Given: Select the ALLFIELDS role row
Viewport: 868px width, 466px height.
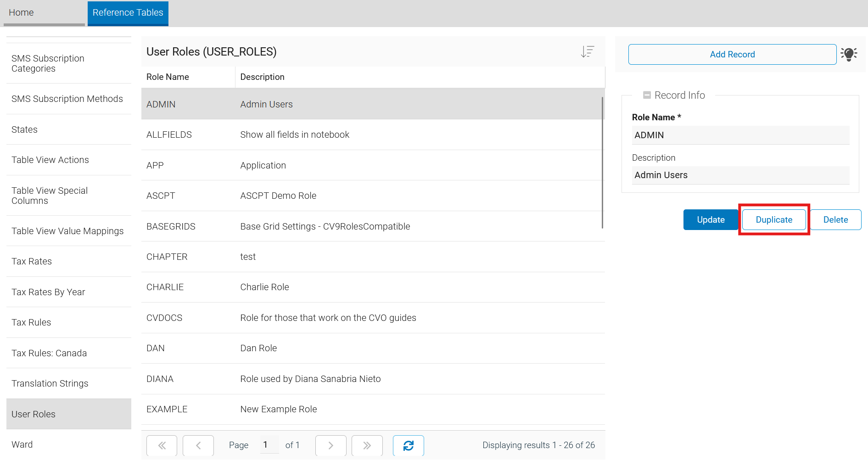Looking at the screenshot, I should tap(373, 135).
